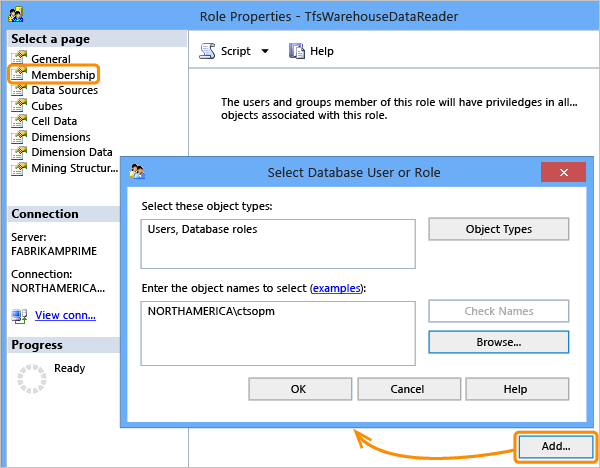Screen dimensions: 600x468
Task: Click the Browse... button
Action: coord(499,342)
